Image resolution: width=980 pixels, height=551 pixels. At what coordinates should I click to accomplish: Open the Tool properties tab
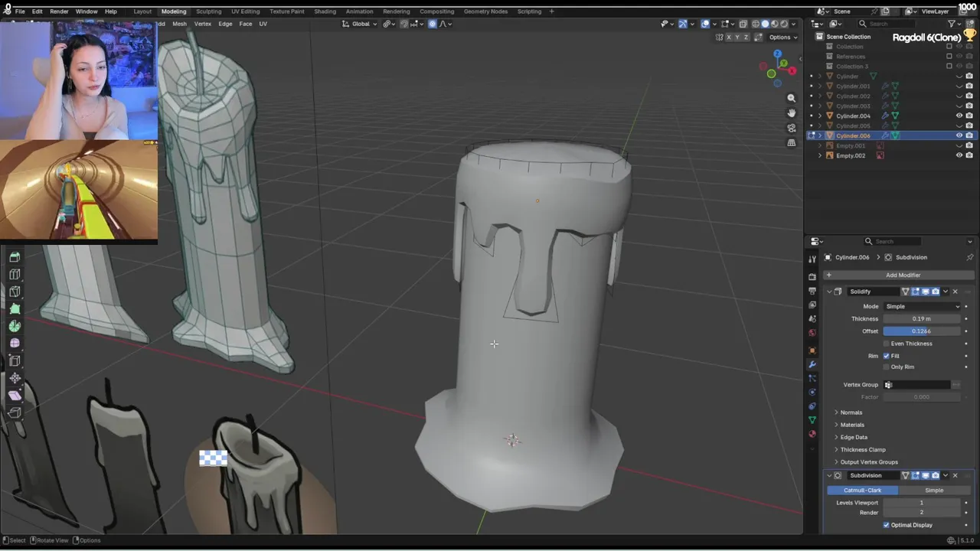tap(812, 259)
